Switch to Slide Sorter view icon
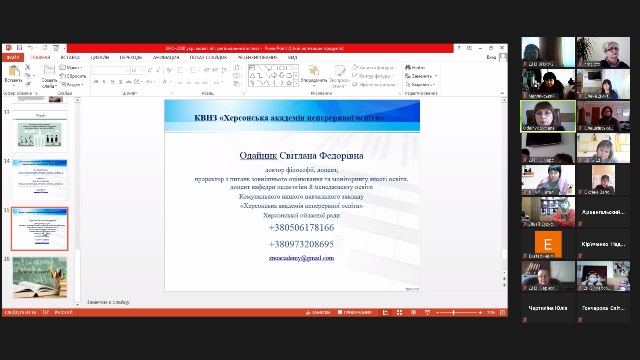This screenshot has width=640, height=360. click(x=399, y=312)
